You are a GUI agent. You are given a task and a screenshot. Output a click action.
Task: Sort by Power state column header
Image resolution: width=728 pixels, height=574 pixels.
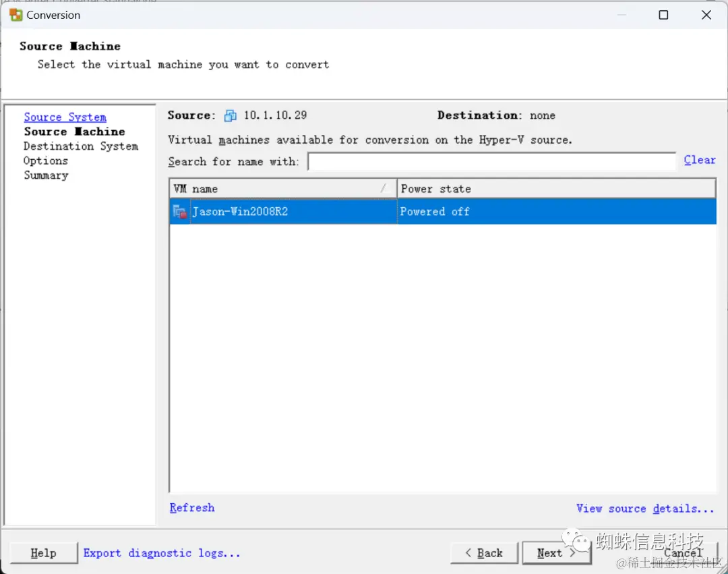tap(556, 189)
